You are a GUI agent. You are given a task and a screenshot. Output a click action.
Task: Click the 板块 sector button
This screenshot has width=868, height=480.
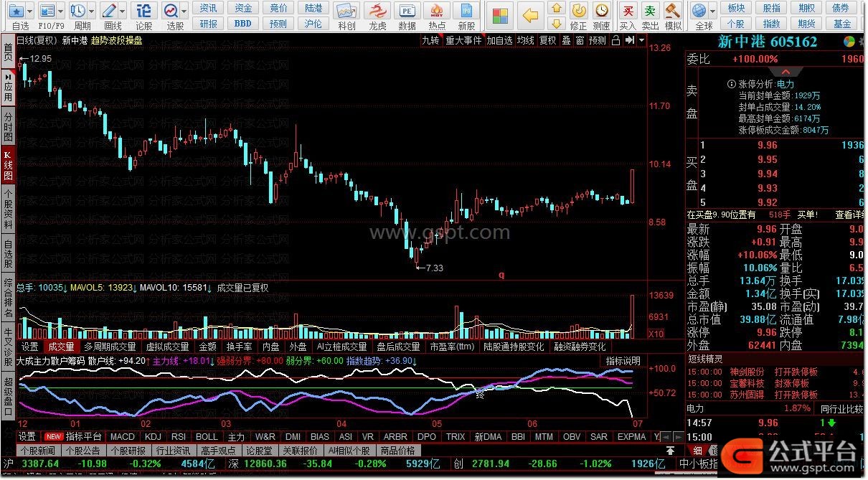(736, 8)
